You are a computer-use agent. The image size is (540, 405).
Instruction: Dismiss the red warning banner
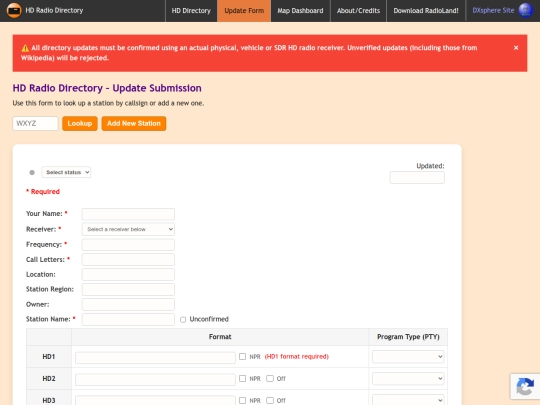[x=516, y=48]
